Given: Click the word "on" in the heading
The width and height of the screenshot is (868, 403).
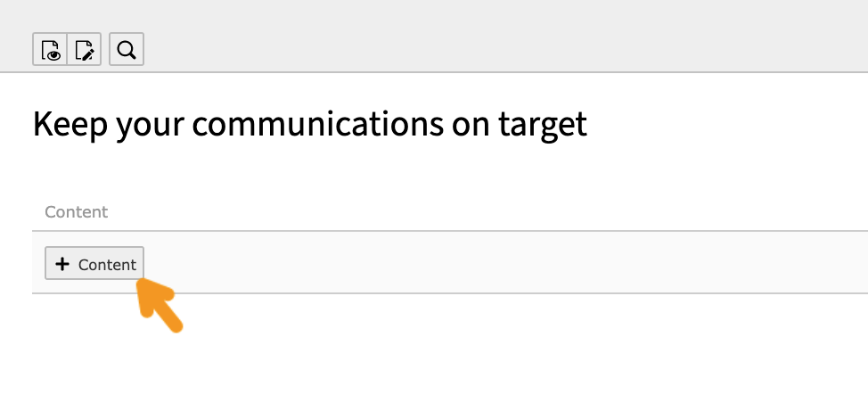Looking at the screenshot, I should click(x=466, y=125).
